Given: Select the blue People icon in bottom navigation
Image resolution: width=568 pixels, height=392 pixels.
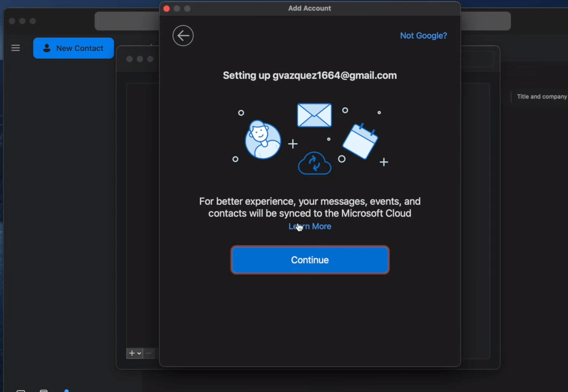Looking at the screenshot, I should pyautogui.click(x=67, y=390).
